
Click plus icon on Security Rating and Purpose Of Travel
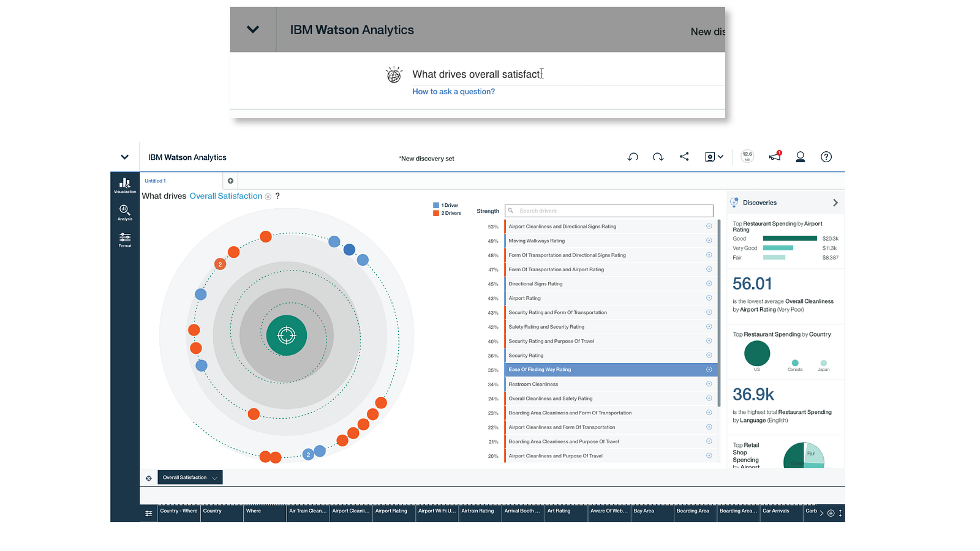pyautogui.click(x=709, y=341)
